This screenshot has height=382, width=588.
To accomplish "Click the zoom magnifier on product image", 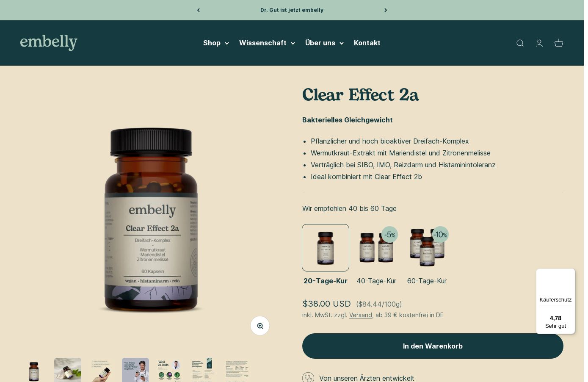I will tap(260, 326).
